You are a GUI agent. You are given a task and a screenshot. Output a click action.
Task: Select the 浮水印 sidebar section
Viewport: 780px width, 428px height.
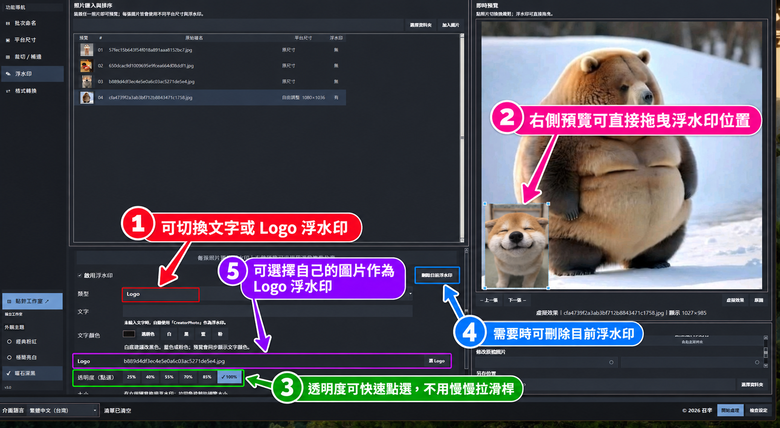coord(32,74)
